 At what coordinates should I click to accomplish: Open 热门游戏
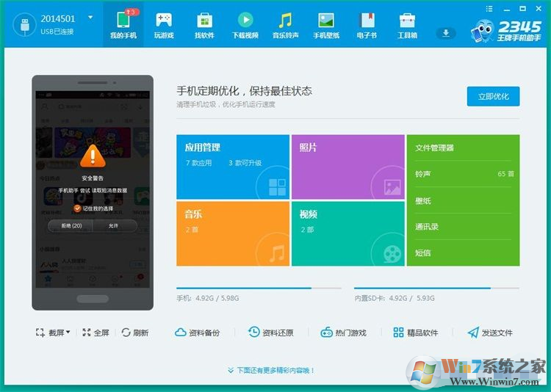click(x=343, y=333)
